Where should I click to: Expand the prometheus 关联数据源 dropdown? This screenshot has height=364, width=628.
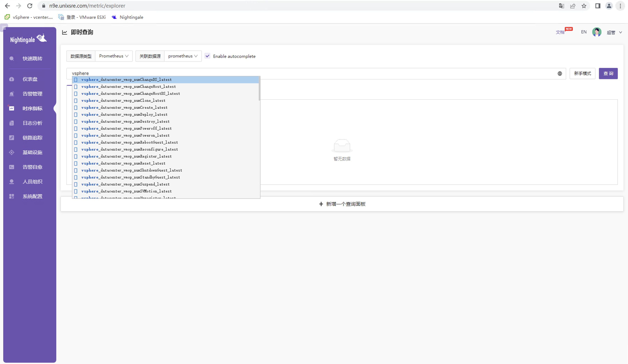point(182,56)
